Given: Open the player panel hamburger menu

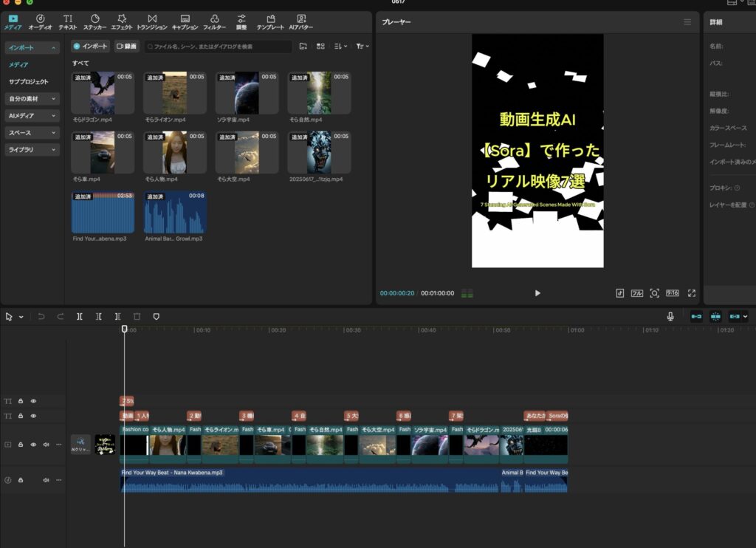Looking at the screenshot, I should point(687,22).
